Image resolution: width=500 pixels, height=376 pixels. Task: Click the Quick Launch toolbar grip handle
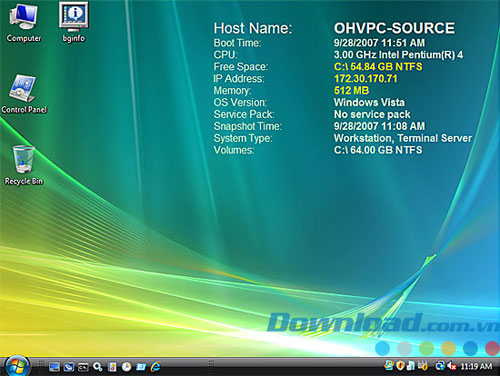click(41, 367)
